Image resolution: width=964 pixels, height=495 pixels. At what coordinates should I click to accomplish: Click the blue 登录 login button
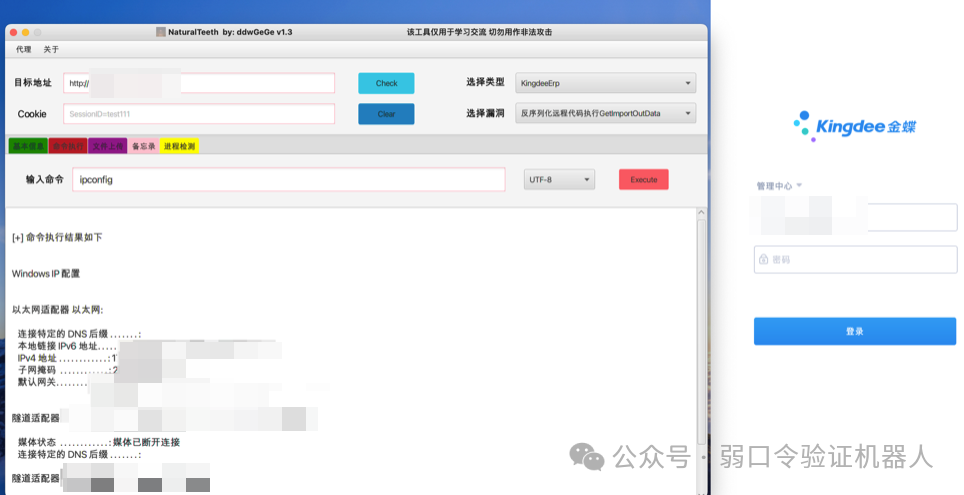(855, 331)
